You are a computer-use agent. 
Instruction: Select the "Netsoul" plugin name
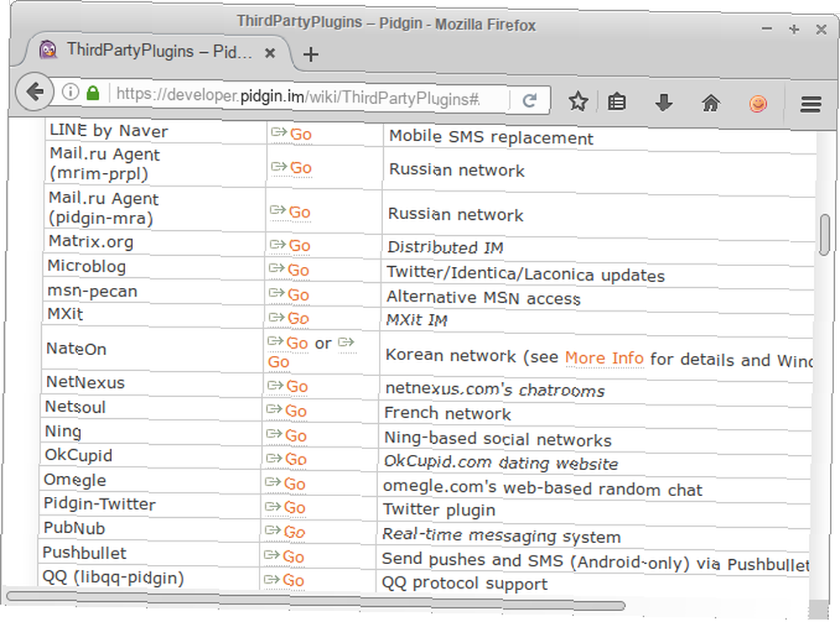pos(76,407)
